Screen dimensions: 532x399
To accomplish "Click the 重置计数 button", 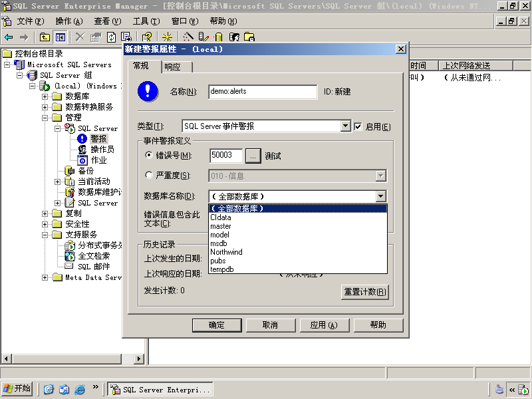I will click(x=364, y=292).
